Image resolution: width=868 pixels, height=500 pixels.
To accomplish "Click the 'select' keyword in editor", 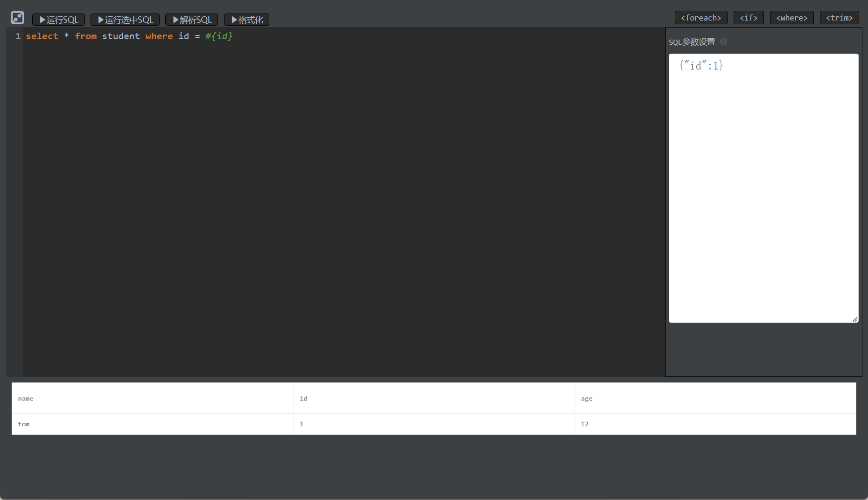I will pyautogui.click(x=42, y=36).
